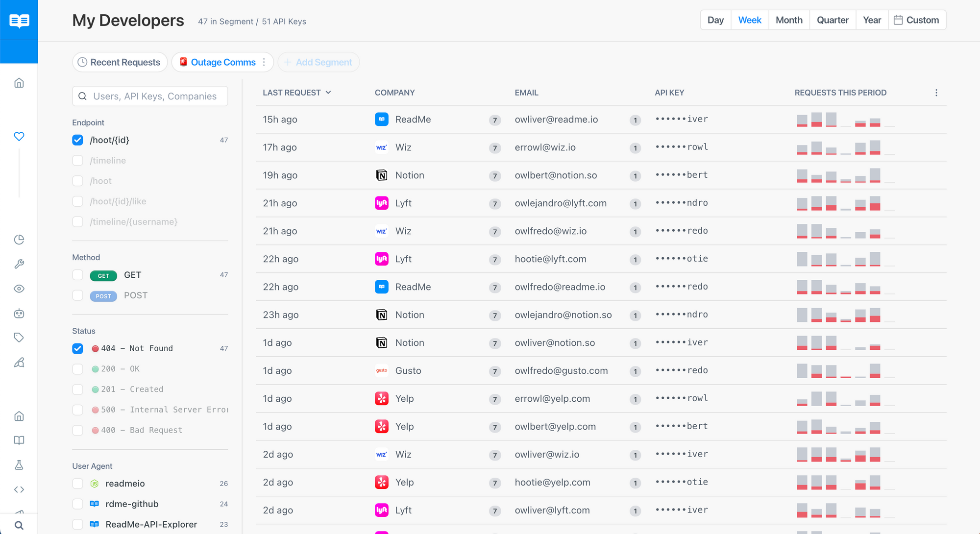Click the Users, API Keys, Companies search field
The width and height of the screenshot is (980, 534).
coord(150,96)
